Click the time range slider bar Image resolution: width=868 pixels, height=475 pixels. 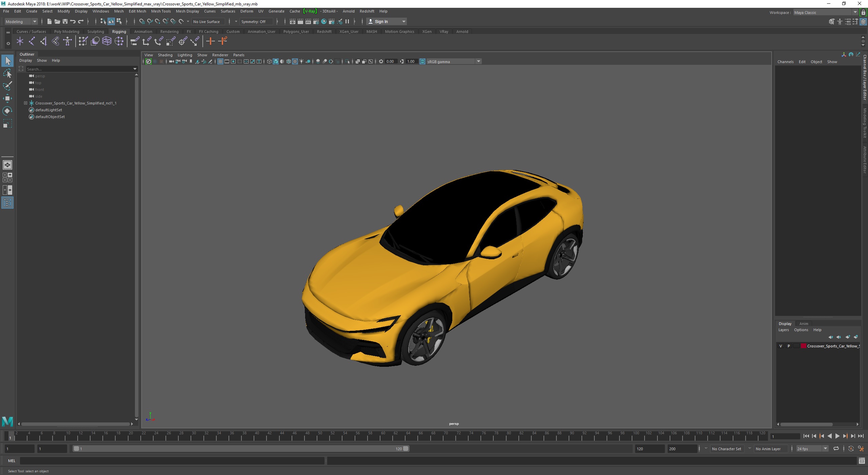tap(241, 449)
